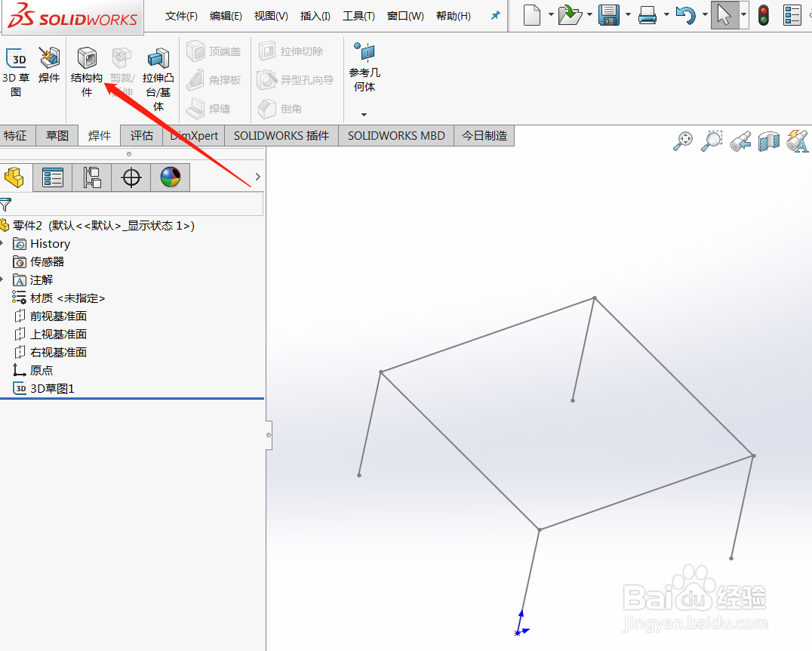Viewport: 812px width, 651px height.
Task: Open the 窗口(W) menu
Action: (405, 16)
